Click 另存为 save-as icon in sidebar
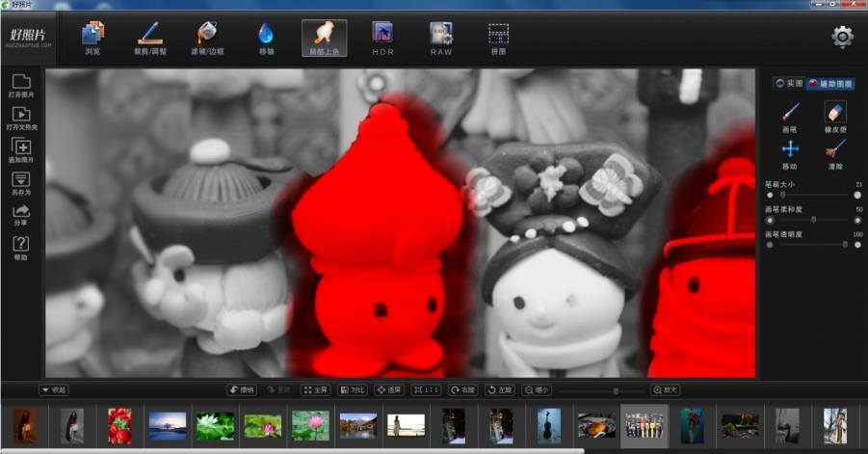This screenshot has width=868, height=454. (x=21, y=180)
